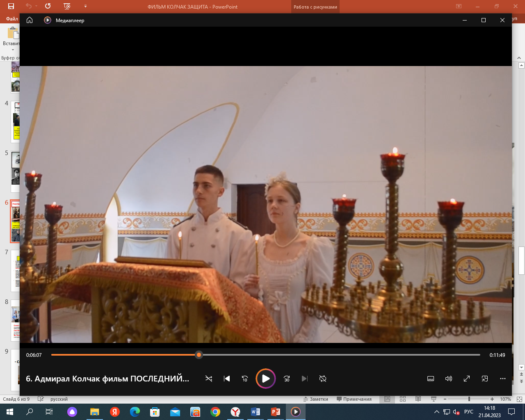Switch to mini player view
Image resolution: width=525 pixels, height=420 pixels.
coord(485,379)
